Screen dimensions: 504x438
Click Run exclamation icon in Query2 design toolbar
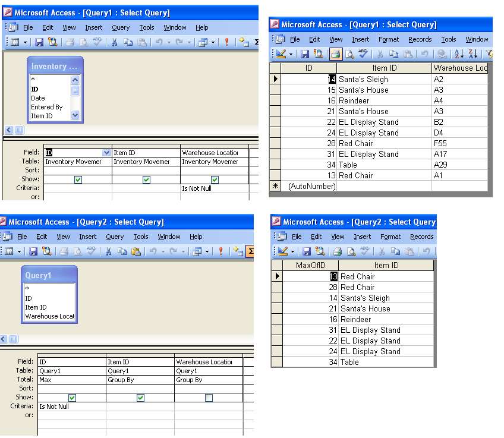coord(220,251)
